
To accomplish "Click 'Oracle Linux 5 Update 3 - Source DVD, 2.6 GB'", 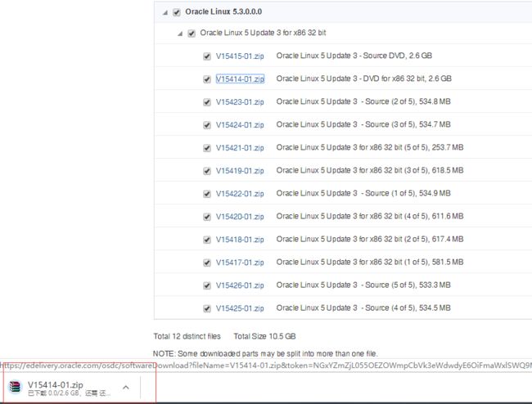I will point(354,56).
